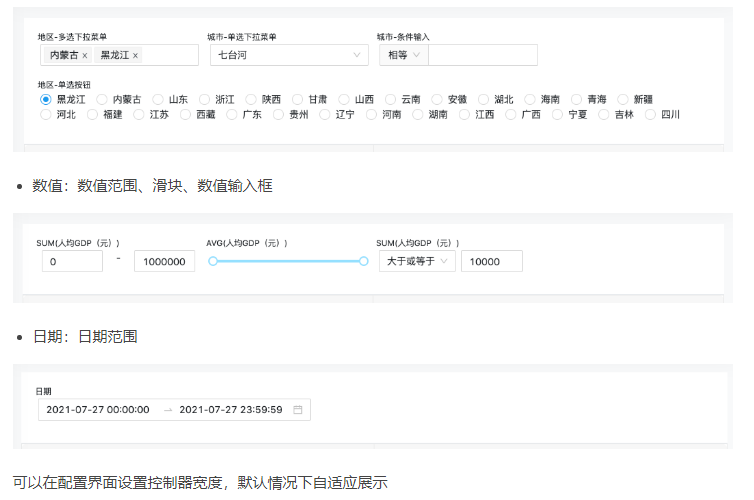Click the maximum value field showing 1000000
The width and height of the screenshot is (754, 500).
pos(164,261)
